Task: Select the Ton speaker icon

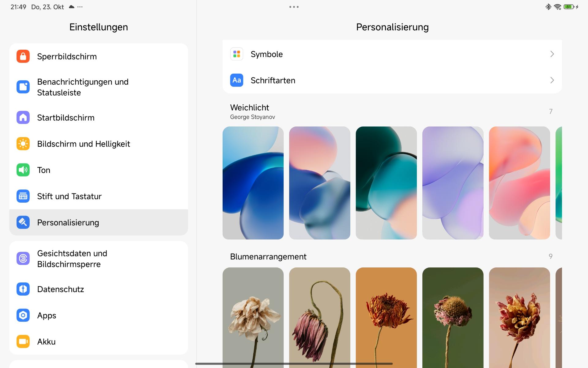Action: coord(23,170)
